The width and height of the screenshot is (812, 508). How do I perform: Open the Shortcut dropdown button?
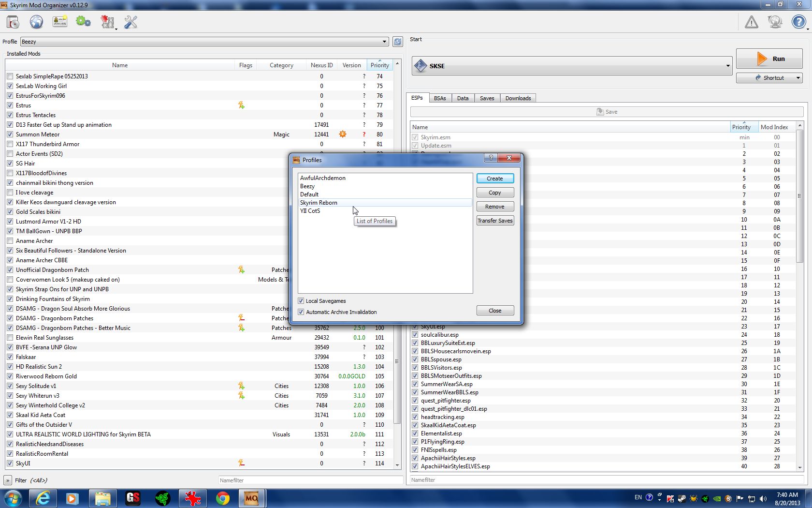coord(769,78)
